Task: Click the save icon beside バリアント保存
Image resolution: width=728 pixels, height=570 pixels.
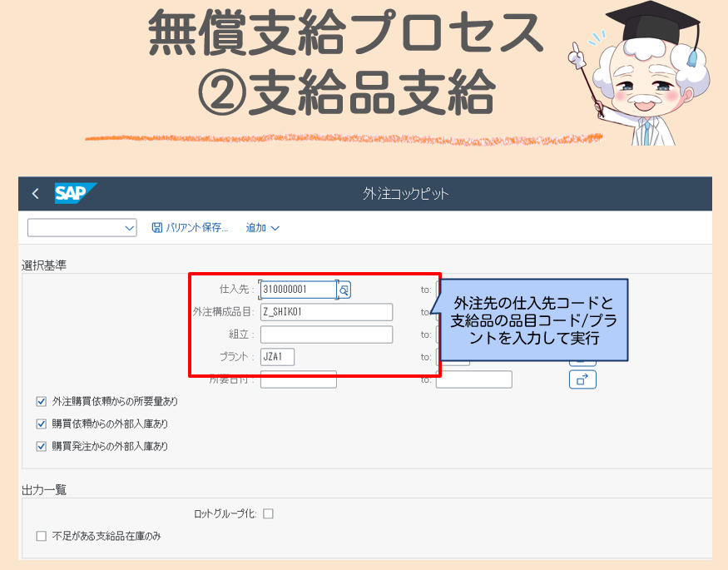Action: [x=156, y=228]
